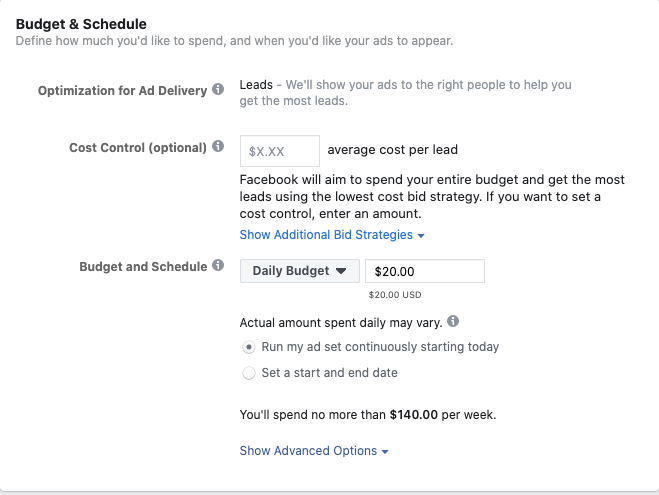Click the Cost Control info icon

218,146
